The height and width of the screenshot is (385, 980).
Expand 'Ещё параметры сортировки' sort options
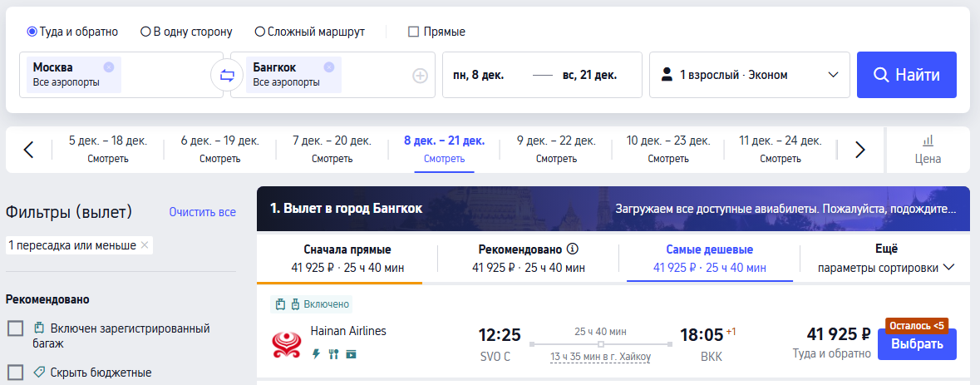(885, 259)
